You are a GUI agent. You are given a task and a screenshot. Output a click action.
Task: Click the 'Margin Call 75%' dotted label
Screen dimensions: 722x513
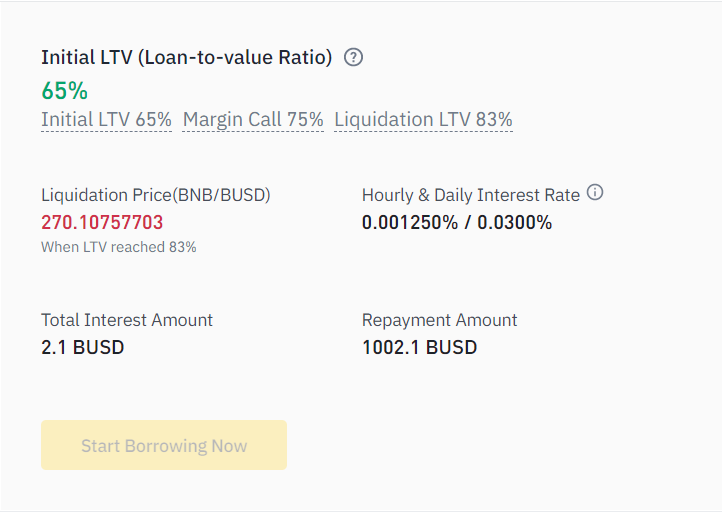(x=253, y=120)
